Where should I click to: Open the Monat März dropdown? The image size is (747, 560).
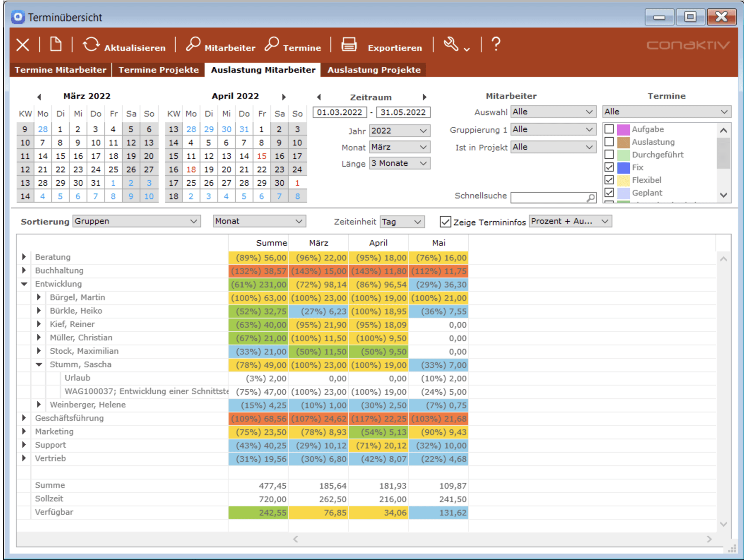400,147
